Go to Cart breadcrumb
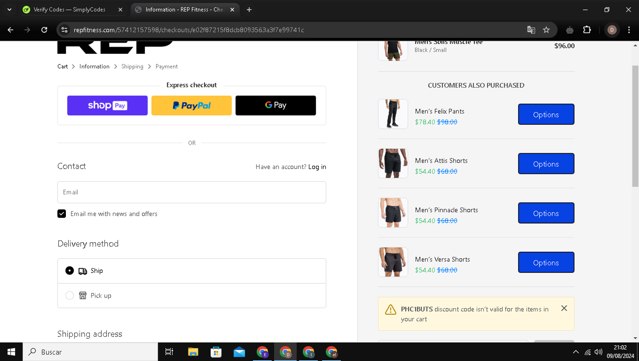The width and height of the screenshot is (639, 361). [62, 66]
